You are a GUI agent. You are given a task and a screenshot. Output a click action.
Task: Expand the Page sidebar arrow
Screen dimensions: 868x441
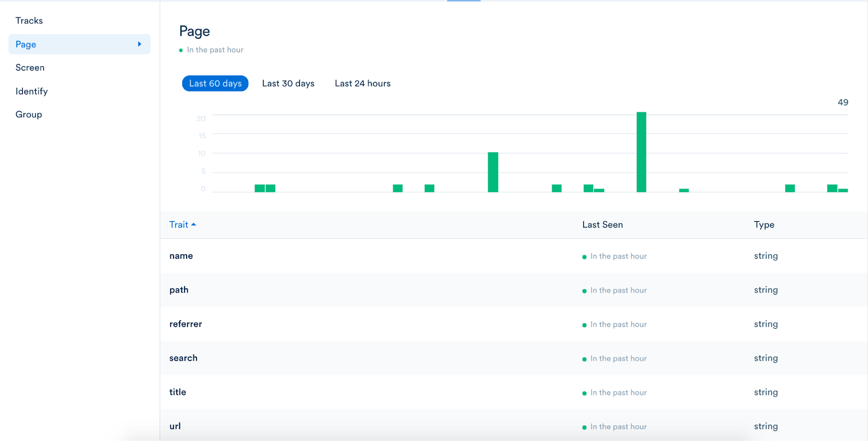pyautogui.click(x=139, y=44)
